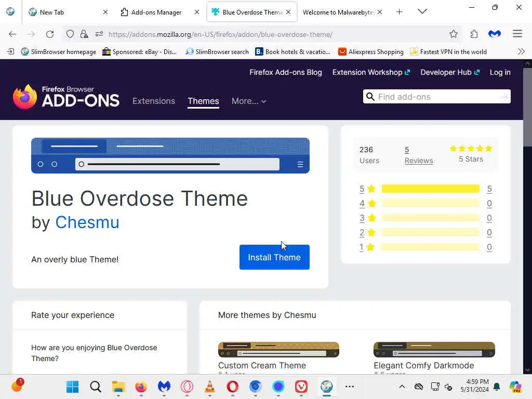Open the bookmarks sidebar import icon
Screen dimensions: 532x399
click(x=10, y=51)
